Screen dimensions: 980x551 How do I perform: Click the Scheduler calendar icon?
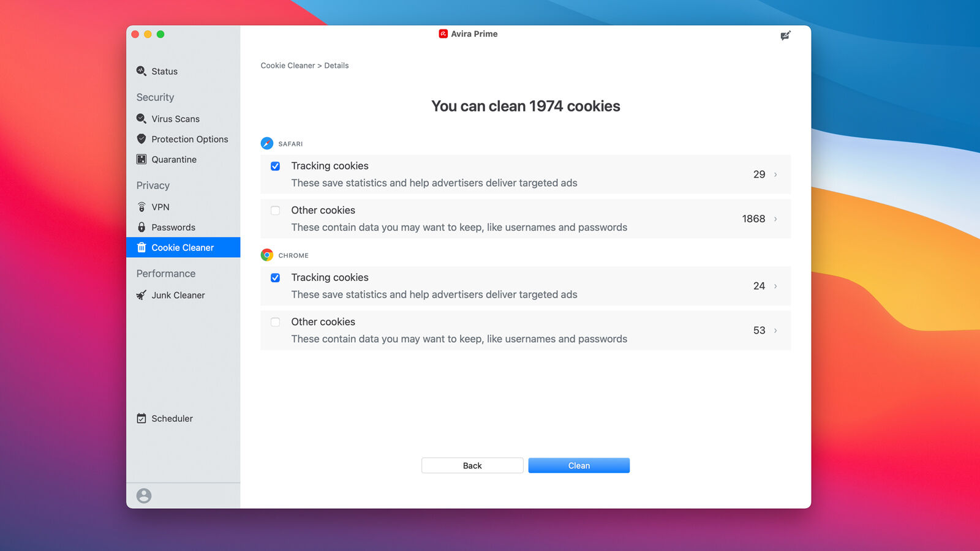pos(141,418)
